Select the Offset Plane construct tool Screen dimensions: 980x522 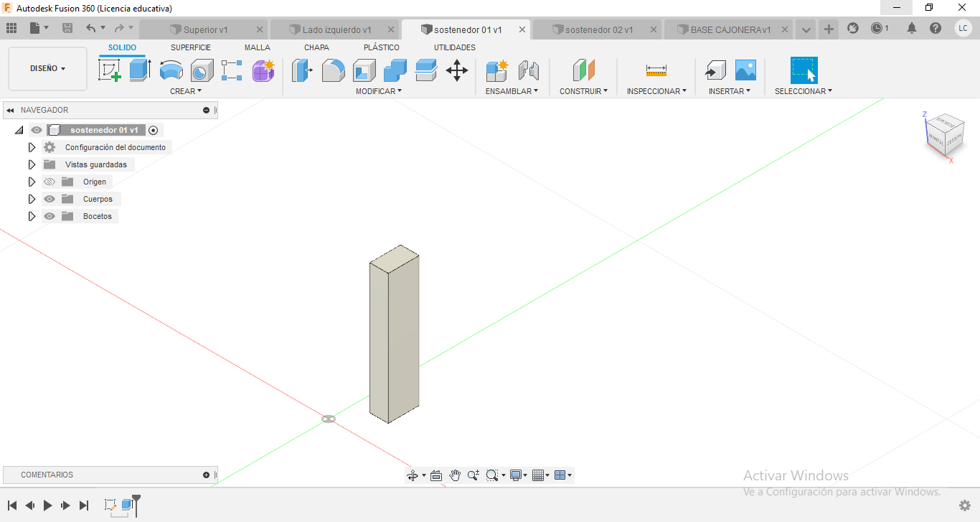(584, 70)
